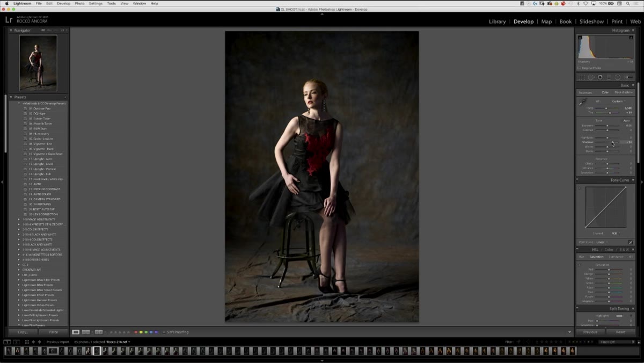Viewport: 644px width, 363px height.
Task: Select the Spot Removal tool
Action: point(591,77)
